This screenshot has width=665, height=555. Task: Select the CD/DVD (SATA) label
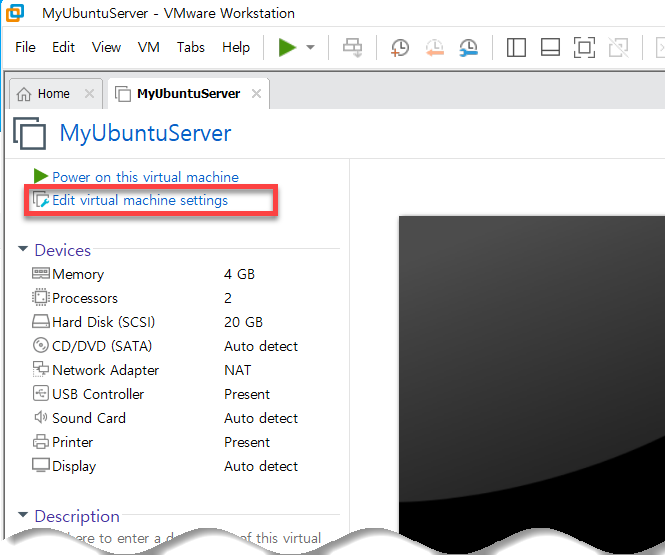(102, 346)
